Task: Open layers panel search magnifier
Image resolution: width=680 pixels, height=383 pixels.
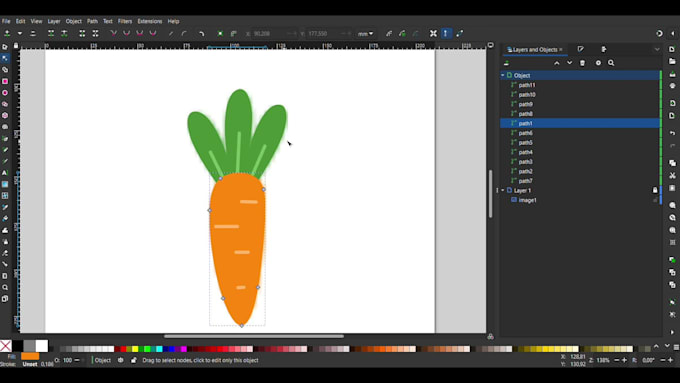Action: (x=611, y=63)
